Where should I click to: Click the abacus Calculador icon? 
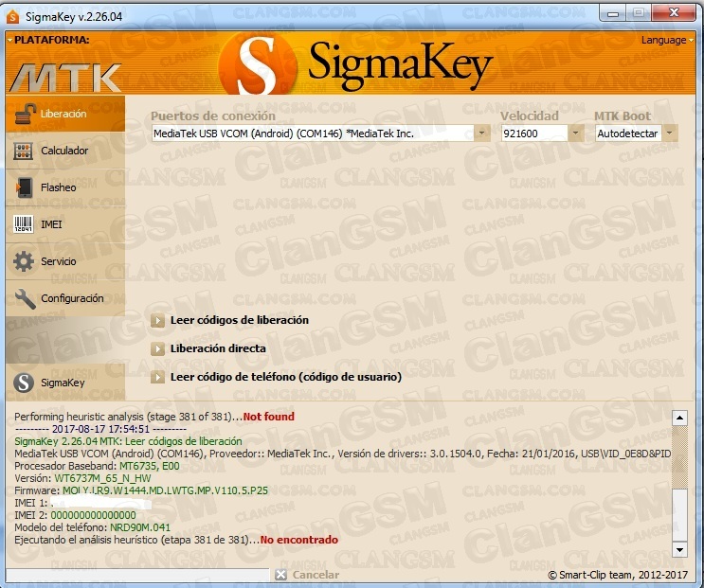[x=24, y=151]
